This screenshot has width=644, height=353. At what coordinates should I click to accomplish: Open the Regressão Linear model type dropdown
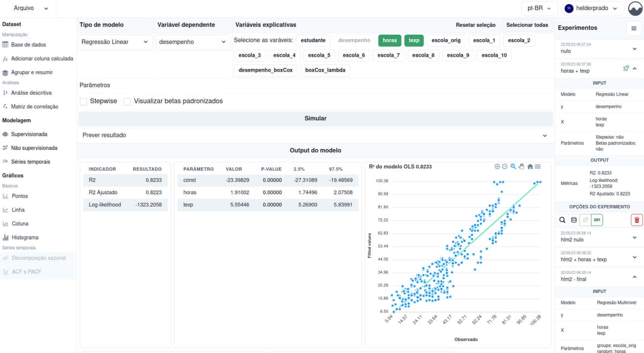pos(116,42)
